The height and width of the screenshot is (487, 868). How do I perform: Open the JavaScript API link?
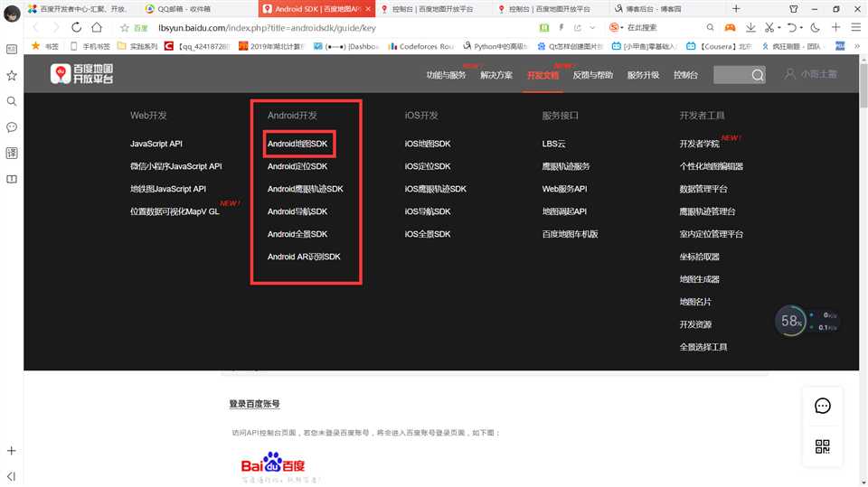156,144
